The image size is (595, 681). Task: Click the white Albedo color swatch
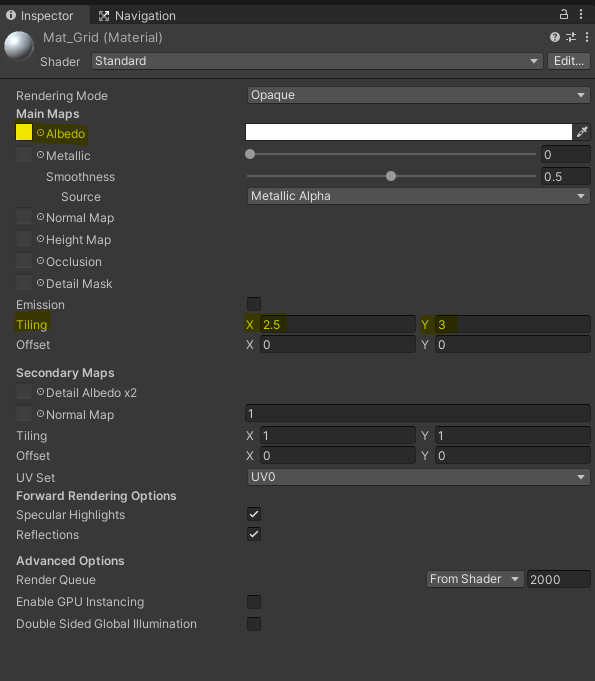click(x=409, y=132)
